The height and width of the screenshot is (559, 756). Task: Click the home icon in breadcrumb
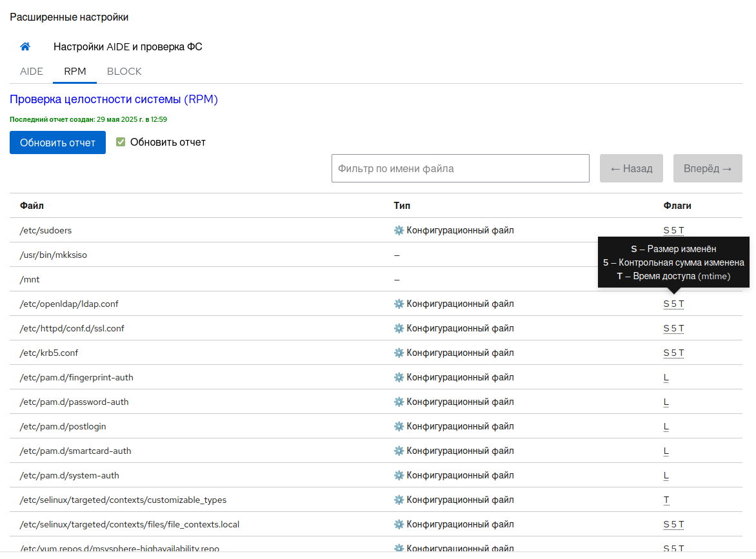(25, 46)
